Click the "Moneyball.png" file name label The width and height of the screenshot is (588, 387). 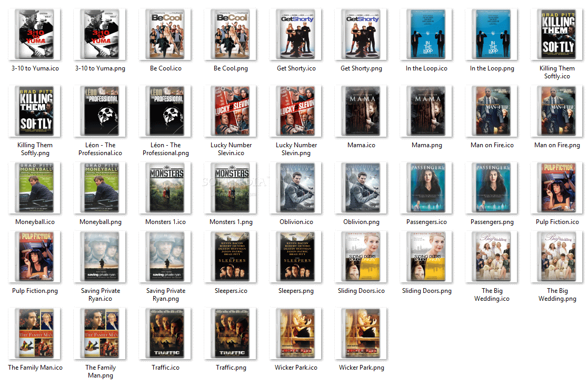pos(101,222)
